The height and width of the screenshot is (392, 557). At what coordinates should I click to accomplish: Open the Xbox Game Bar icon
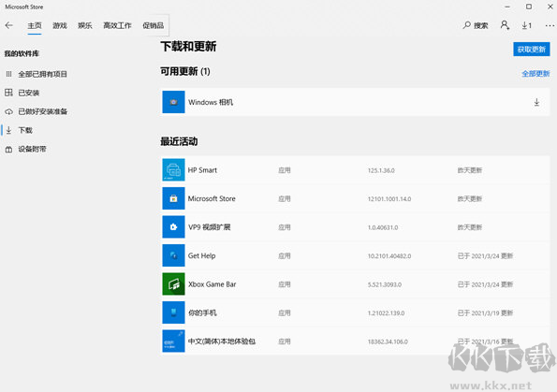[173, 283]
